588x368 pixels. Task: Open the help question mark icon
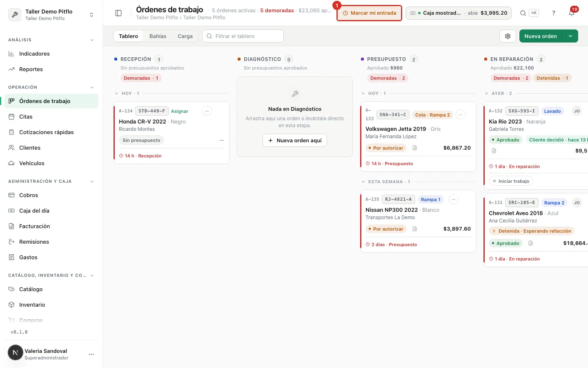(554, 13)
